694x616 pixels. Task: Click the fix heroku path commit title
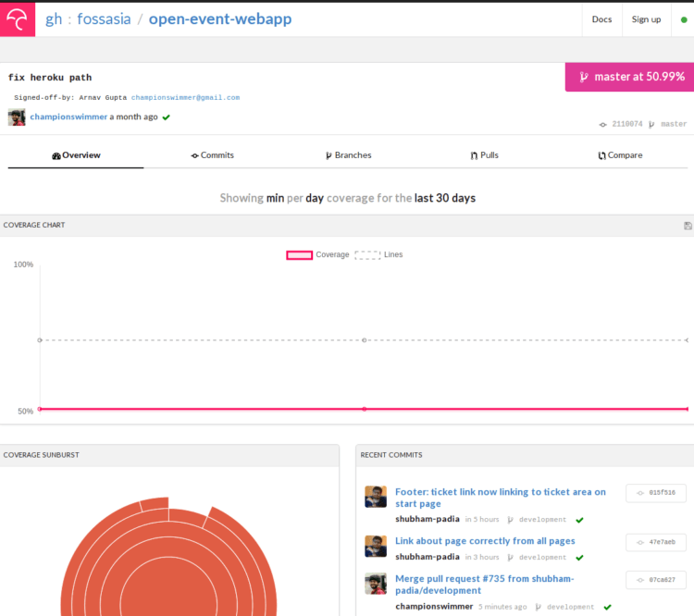coord(50,78)
